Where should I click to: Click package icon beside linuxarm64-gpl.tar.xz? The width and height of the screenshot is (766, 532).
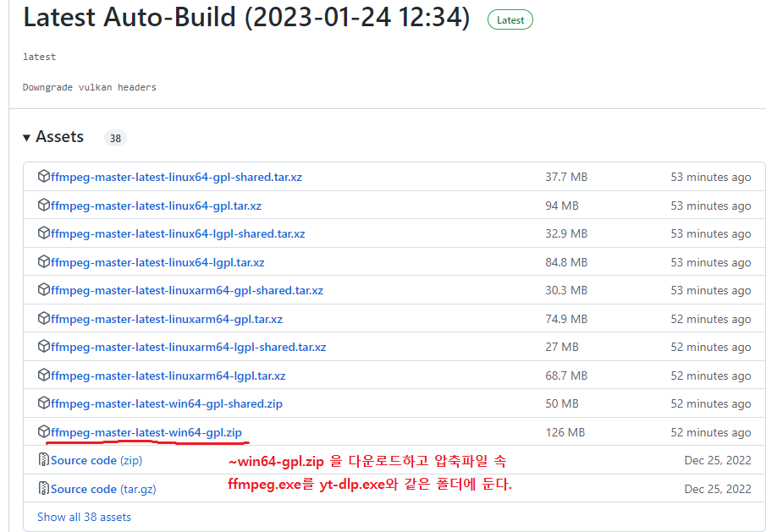[44, 318]
